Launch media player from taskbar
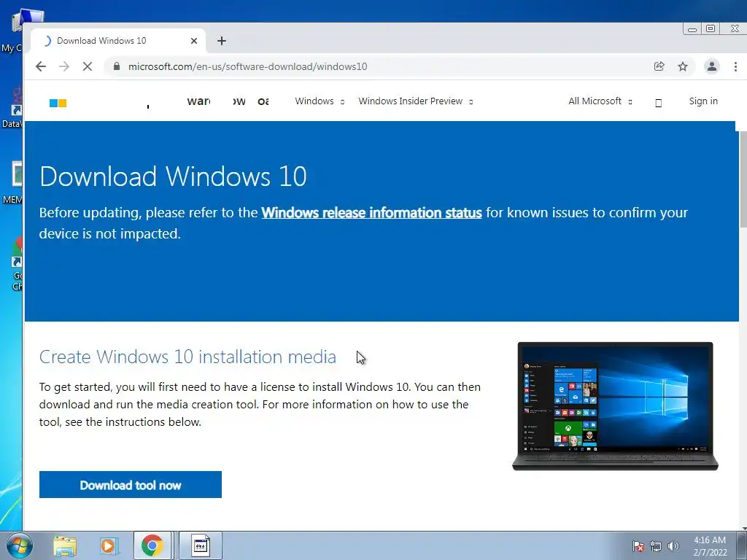The width and height of the screenshot is (747, 560). (x=109, y=545)
